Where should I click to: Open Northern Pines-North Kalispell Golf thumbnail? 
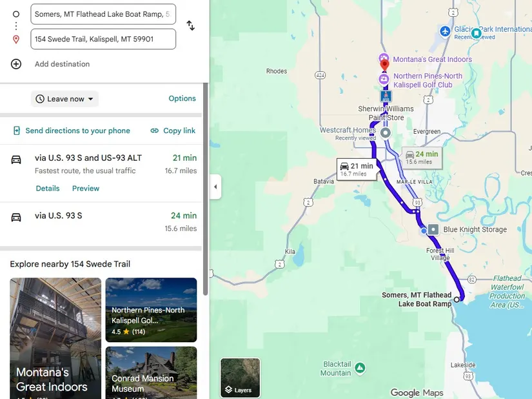[151, 310]
